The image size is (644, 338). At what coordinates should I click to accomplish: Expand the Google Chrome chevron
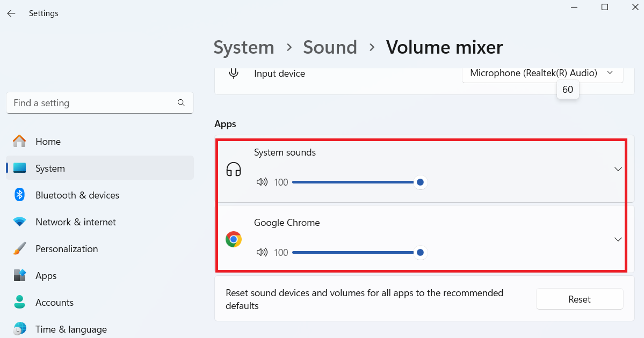click(x=618, y=239)
